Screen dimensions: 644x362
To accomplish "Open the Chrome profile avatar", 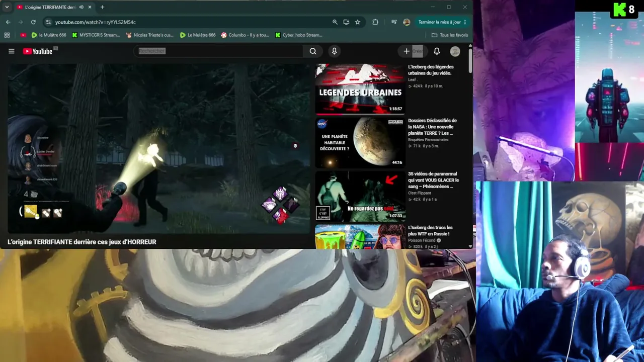I will click(407, 22).
